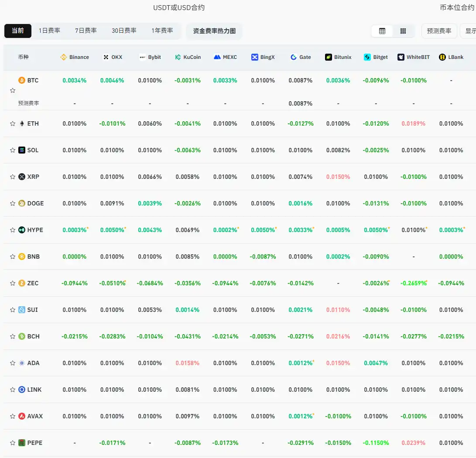Image resolution: width=476 pixels, height=458 pixels.
Task: Click the BNB coin icon
Action: coord(22,256)
